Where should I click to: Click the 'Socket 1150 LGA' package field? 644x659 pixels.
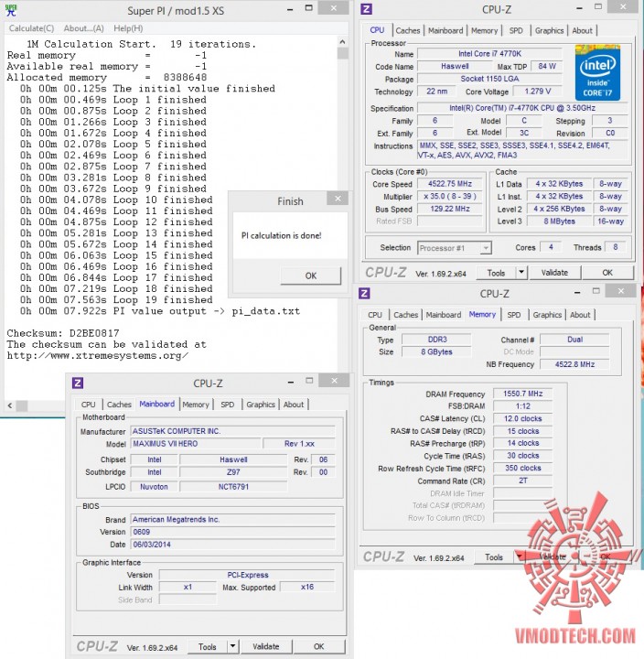coord(489,79)
